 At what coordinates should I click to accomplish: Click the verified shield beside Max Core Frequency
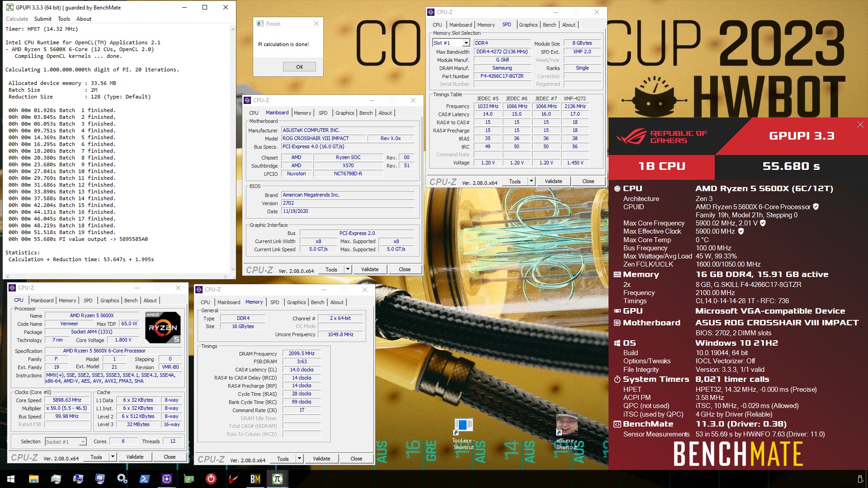tap(763, 223)
